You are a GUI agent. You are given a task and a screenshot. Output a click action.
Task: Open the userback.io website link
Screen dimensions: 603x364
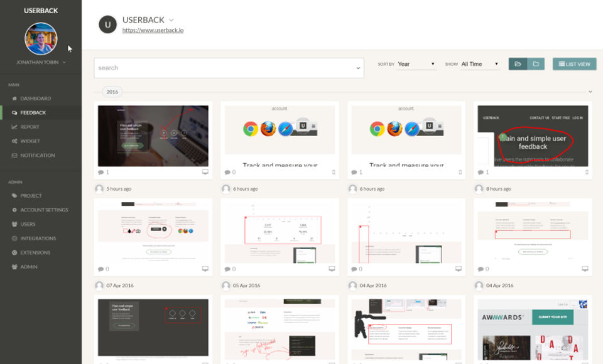153,30
